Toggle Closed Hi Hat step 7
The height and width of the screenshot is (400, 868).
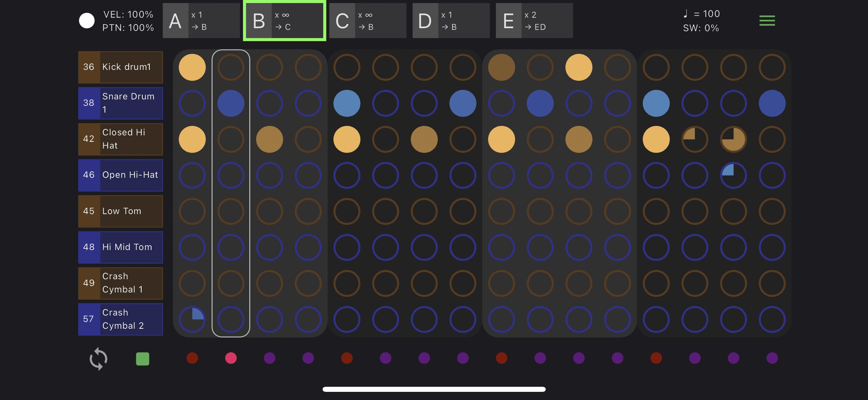(424, 139)
